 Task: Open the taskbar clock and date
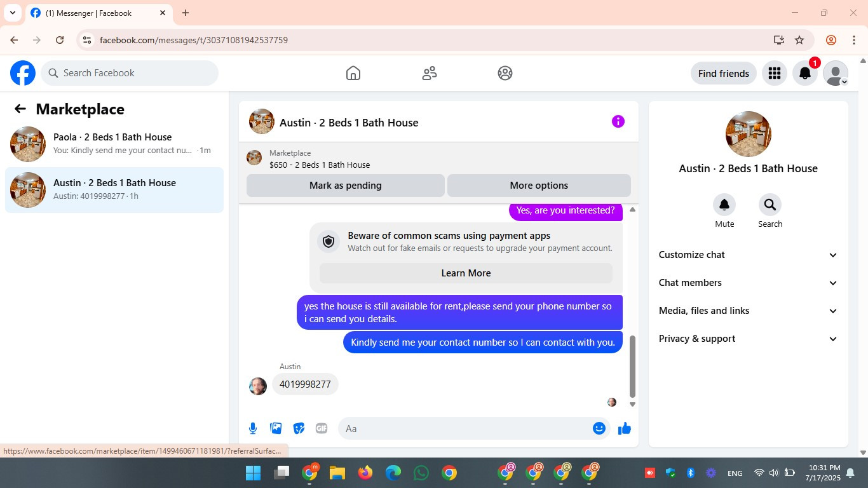tap(823, 473)
